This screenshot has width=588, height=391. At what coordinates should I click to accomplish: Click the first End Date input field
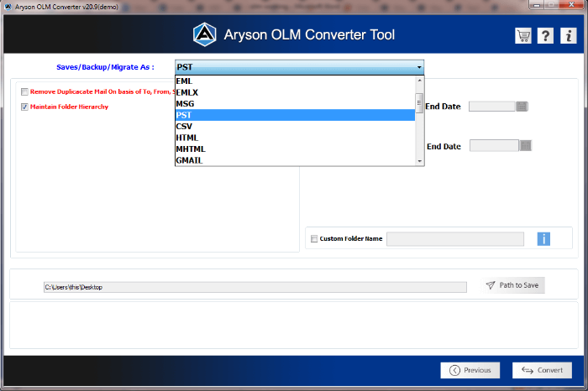coord(492,107)
